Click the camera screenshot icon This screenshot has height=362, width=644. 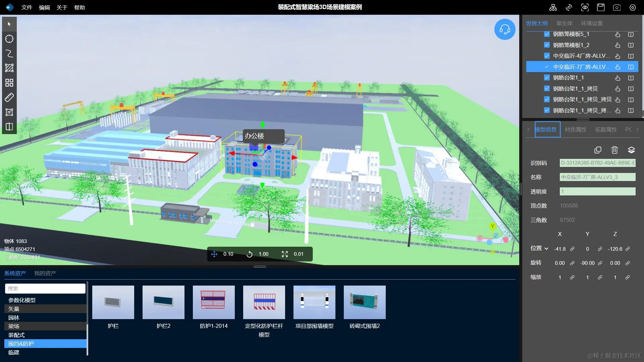pos(616,7)
